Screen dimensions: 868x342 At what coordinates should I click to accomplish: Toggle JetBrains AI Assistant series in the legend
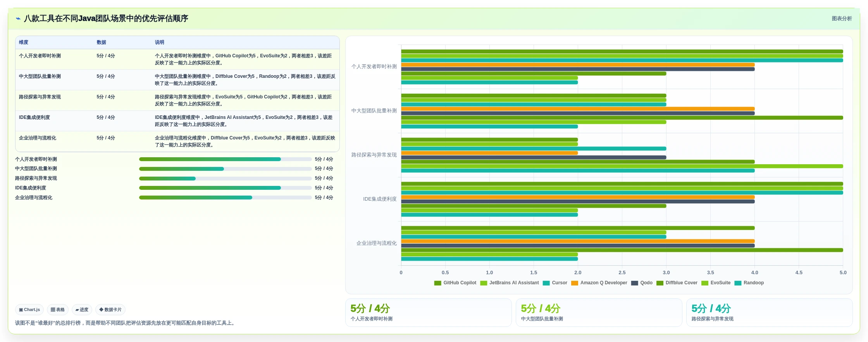510,283
